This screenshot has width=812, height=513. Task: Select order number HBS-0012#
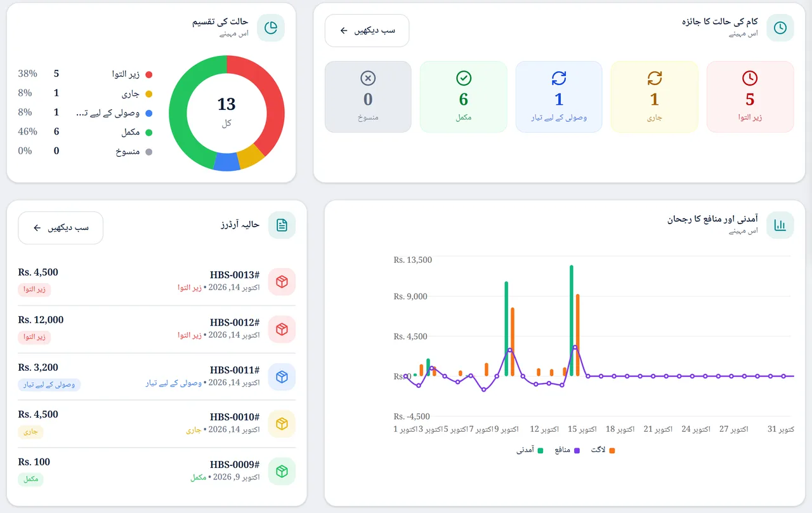pos(235,323)
